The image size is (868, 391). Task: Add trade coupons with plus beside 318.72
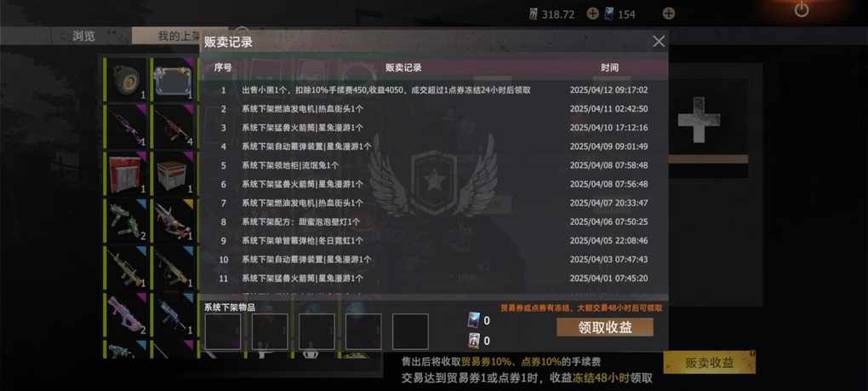(592, 14)
